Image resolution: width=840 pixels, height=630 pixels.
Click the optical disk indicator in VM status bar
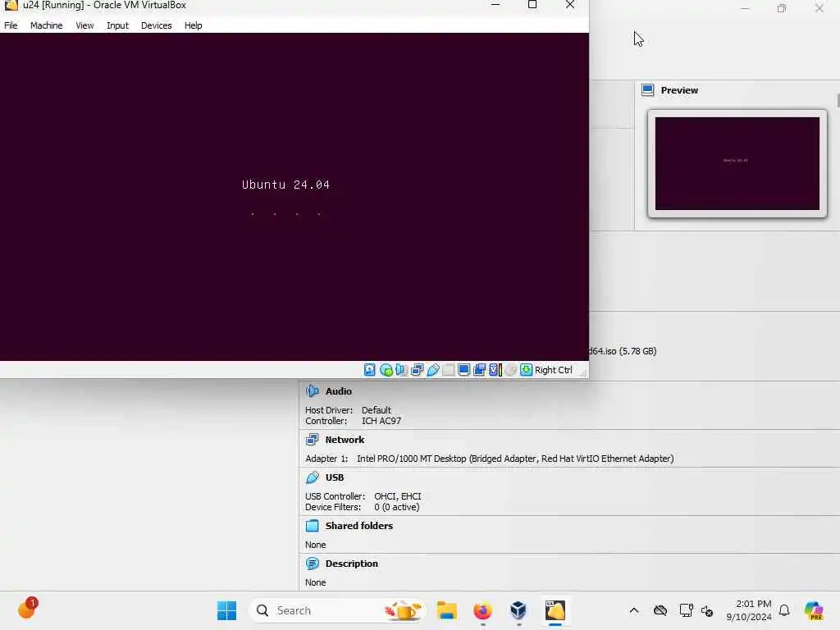point(386,370)
